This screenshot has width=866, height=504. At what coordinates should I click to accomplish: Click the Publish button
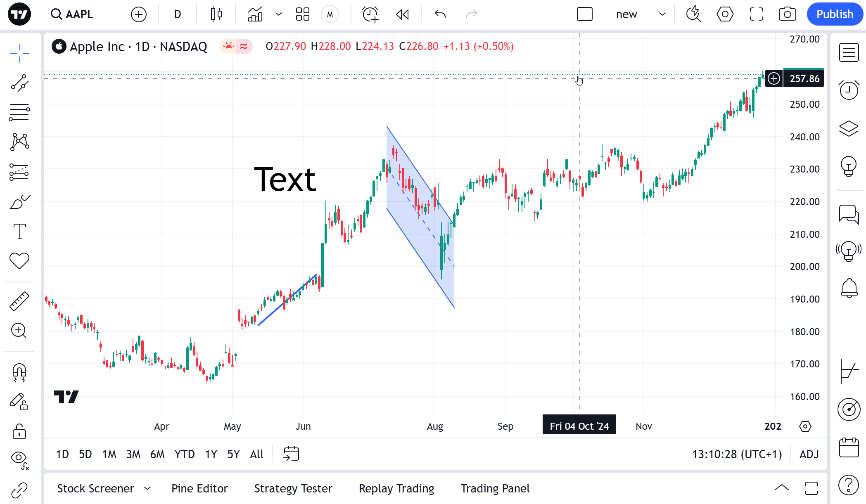[835, 14]
